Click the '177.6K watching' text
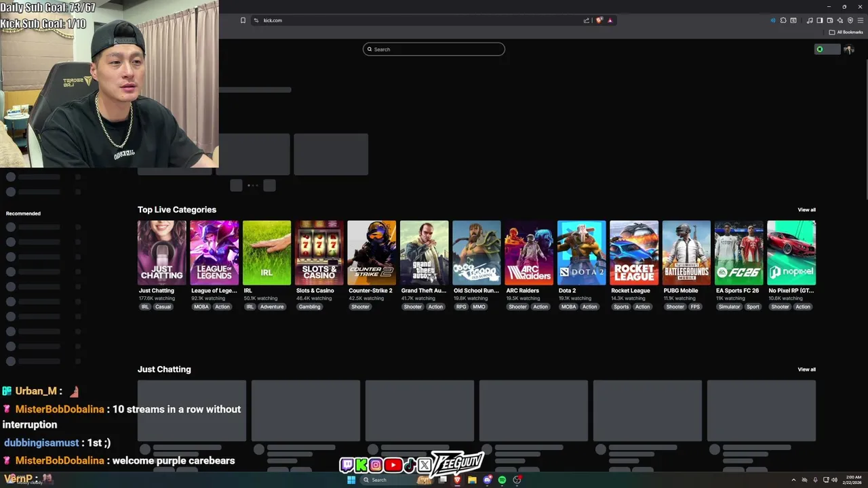The image size is (868, 488). coord(156,298)
